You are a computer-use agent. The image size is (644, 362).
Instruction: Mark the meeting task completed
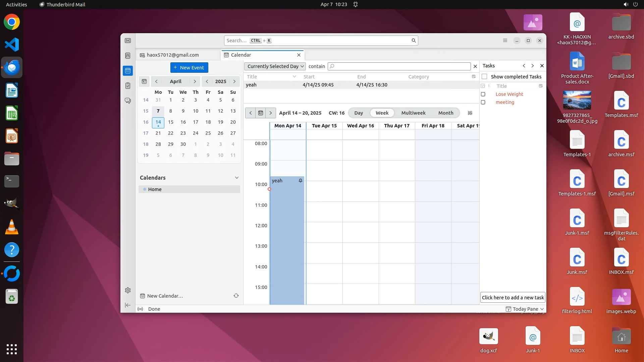tap(483, 102)
